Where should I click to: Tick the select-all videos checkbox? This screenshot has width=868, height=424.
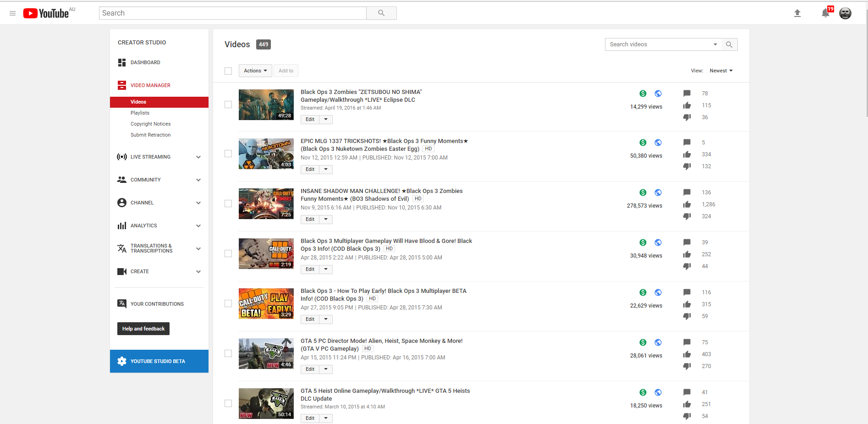click(x=228, y=71)
